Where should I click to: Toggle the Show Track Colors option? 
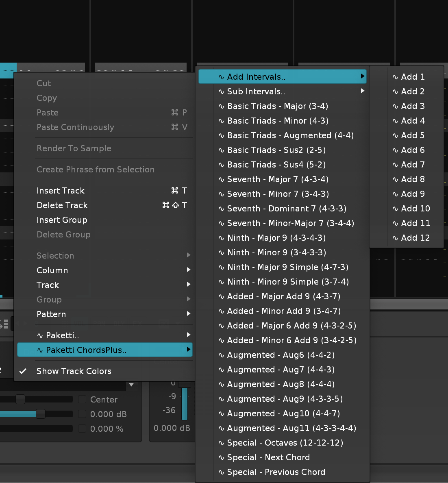coord(74,371)
